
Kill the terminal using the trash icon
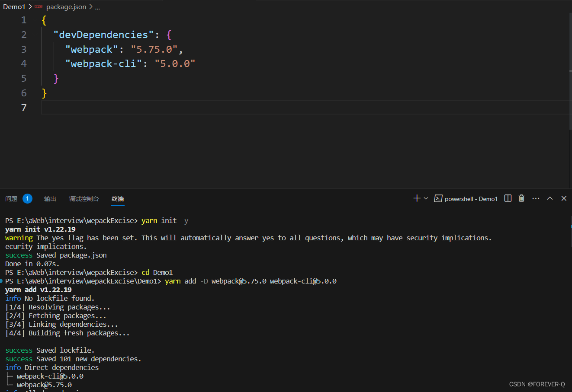[x=521, y=198]
